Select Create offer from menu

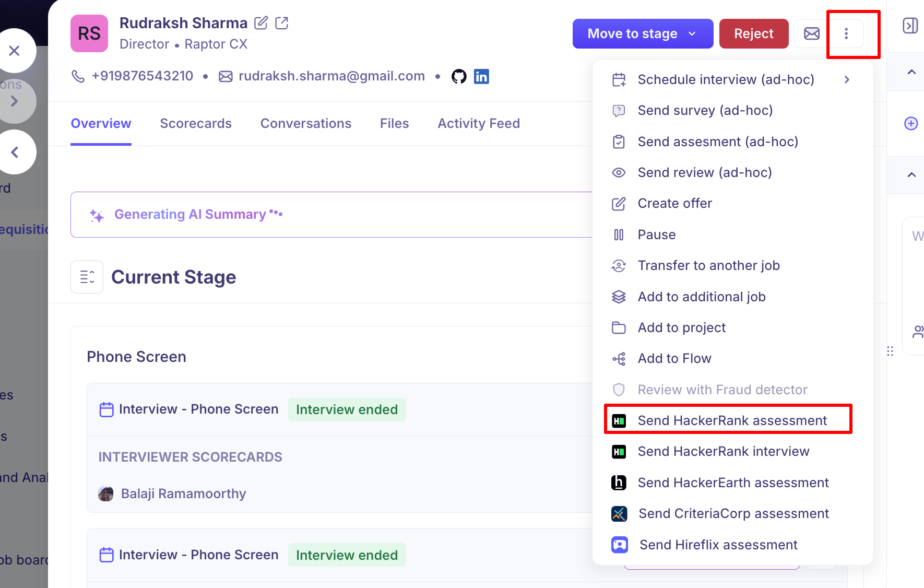[732, 203]
